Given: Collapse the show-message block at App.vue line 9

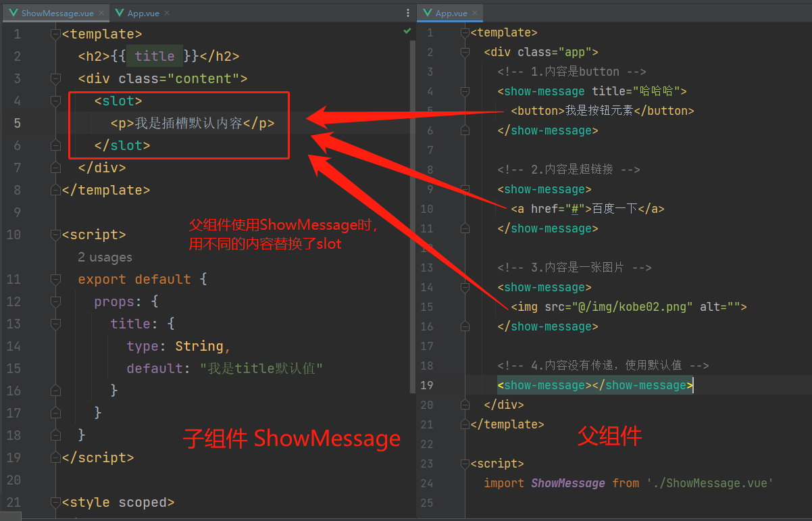Looking at the screenshot, I should (464, 189).
